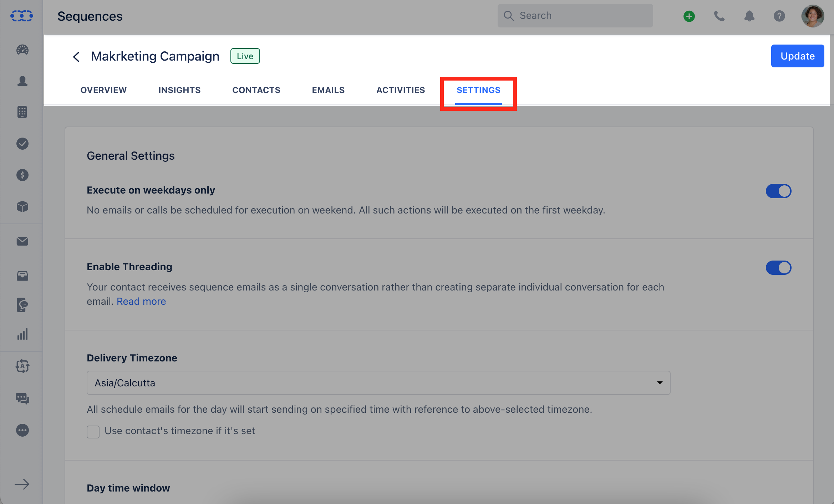This screenshot has width=834, height=504.
Task: Open the Read more link
Action: click(x=141, y=301)
